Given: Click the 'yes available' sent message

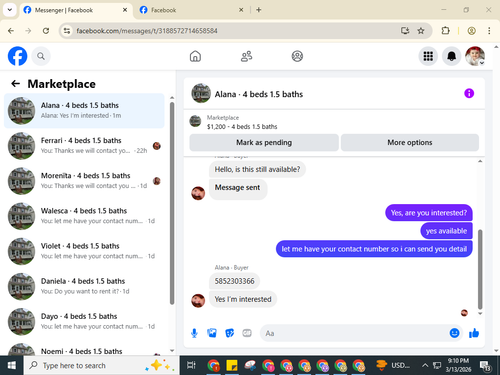Looking at the screenshot, I should (446, 231).
